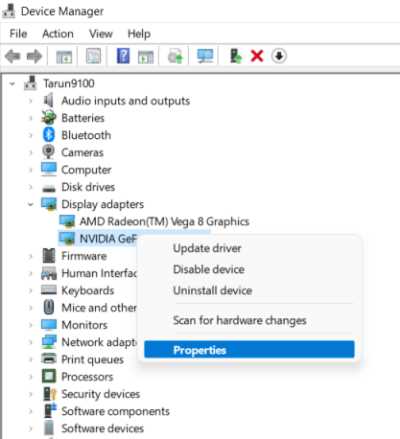Screen dimensions: 400x439
Task: Show the action pane toolbar icon
Action: click(146, 56)
